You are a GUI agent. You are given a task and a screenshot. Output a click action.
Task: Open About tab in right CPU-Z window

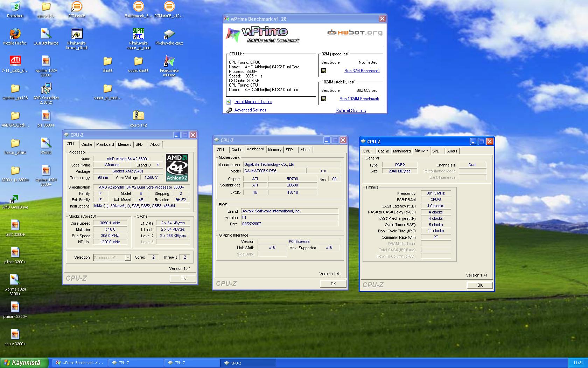(x=452, y=151)
